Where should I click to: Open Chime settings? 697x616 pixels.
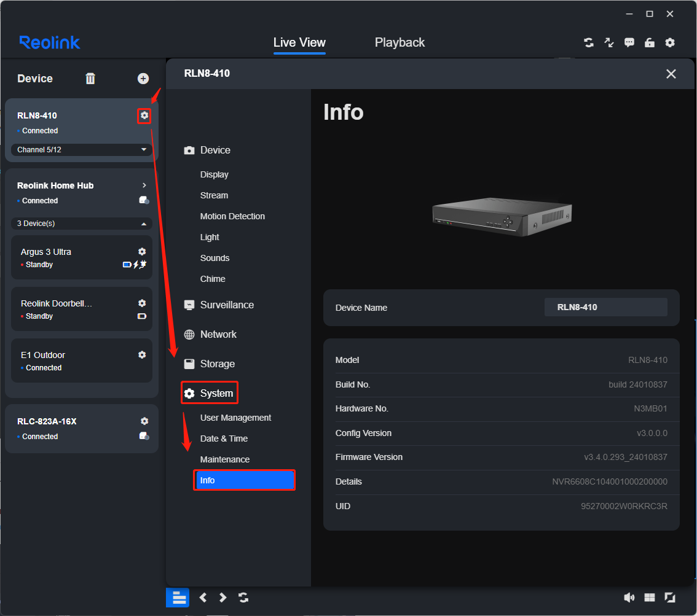(213, 279)
